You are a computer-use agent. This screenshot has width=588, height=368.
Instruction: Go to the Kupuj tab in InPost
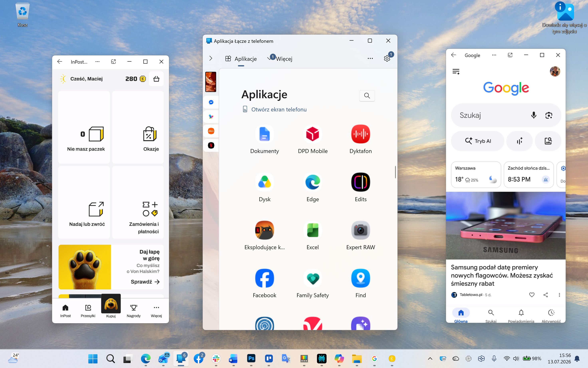pos(111,306)
